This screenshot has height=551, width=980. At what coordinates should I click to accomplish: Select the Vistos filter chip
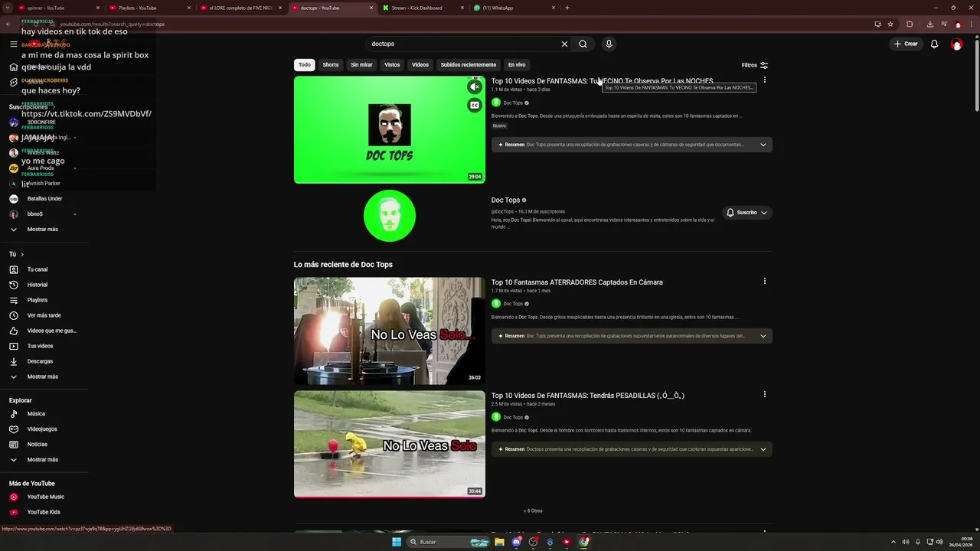click(x=392, y=65)
